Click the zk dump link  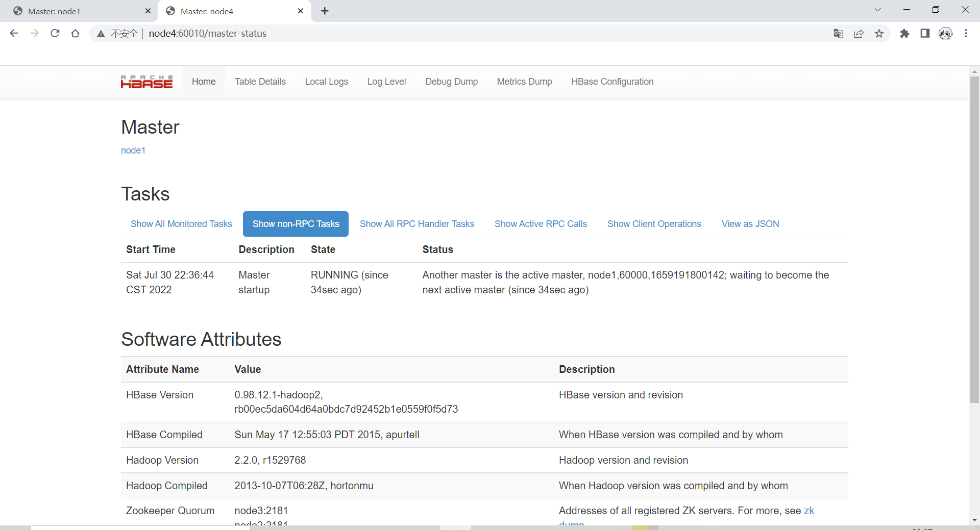tap(808, 511)
